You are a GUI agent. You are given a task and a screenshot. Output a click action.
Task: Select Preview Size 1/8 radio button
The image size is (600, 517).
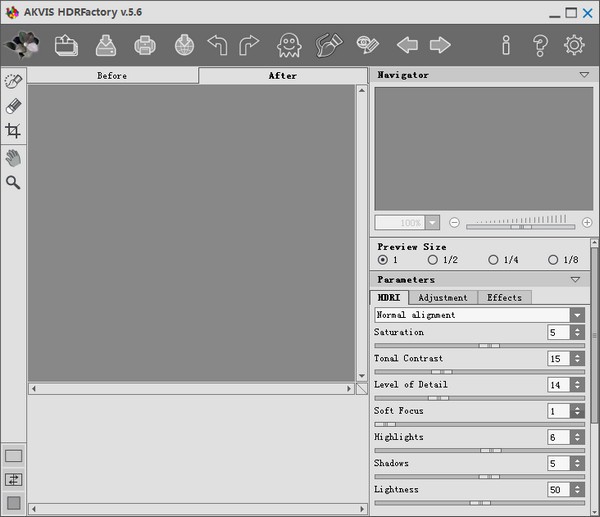(553, 260)
